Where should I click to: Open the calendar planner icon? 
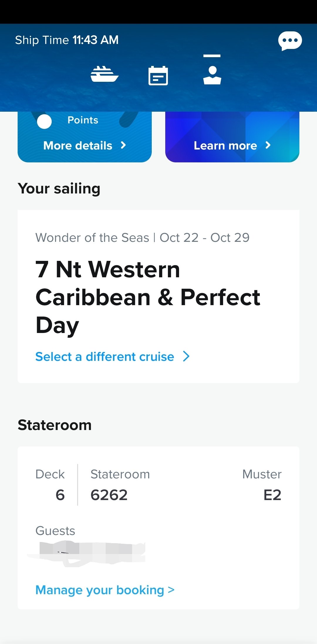[x=158, y=76]
